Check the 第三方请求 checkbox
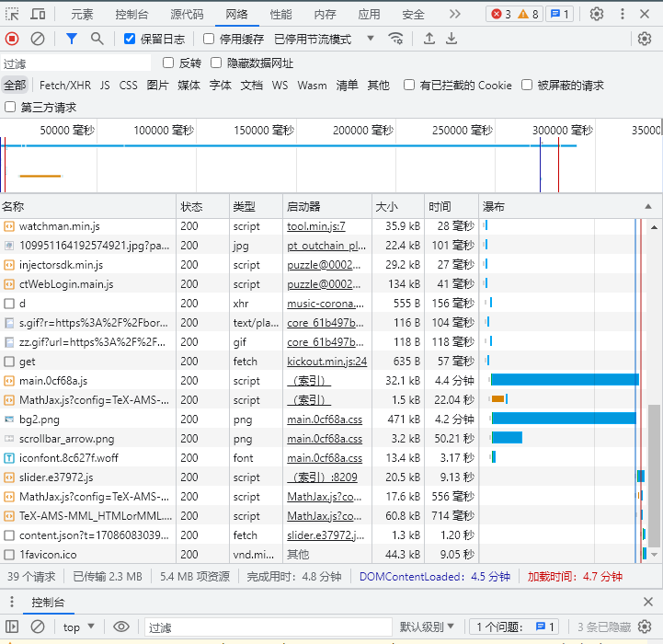The width and height of the screenshot is (663, 644). point(10,107)
